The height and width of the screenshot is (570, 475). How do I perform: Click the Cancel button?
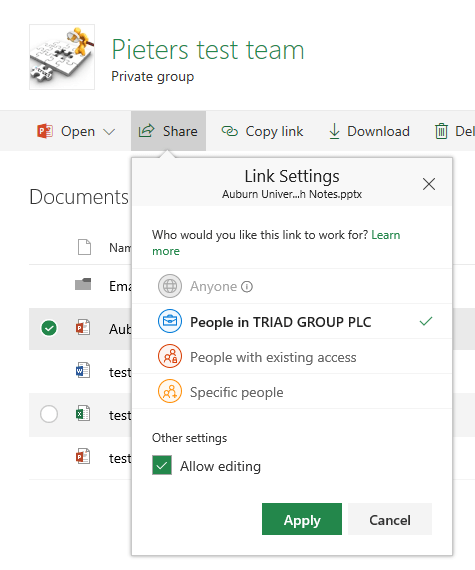[x=390, y=519]
